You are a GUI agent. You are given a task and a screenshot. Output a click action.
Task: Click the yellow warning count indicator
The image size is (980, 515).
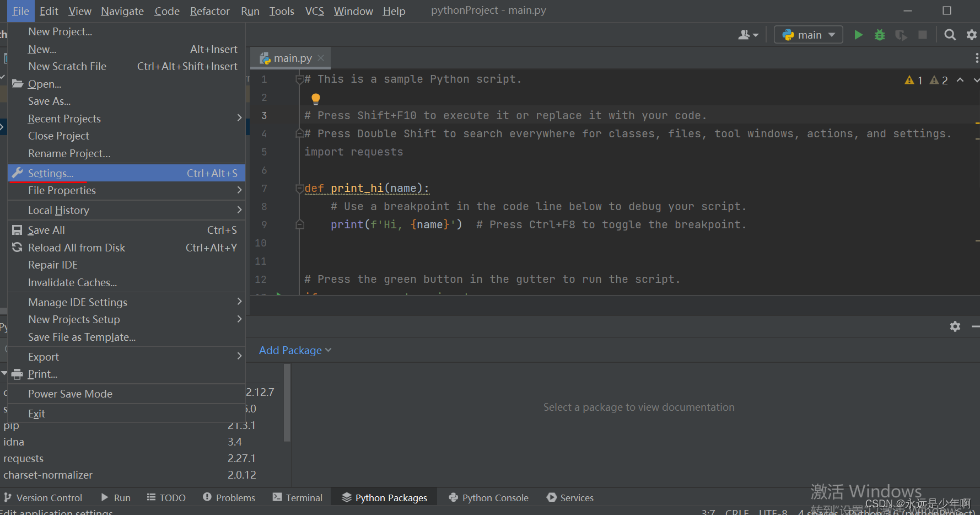pyautogui.click(x=914, y=81)
